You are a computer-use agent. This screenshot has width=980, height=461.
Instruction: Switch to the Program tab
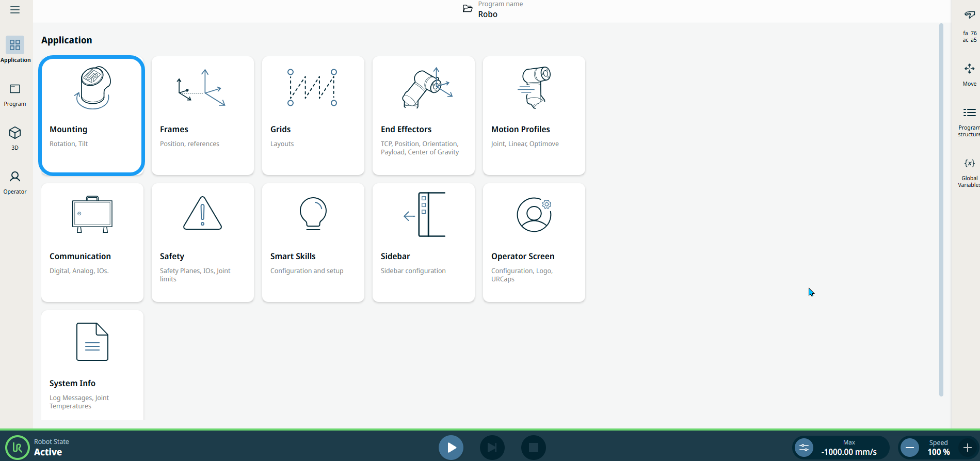tap(15, 94)
